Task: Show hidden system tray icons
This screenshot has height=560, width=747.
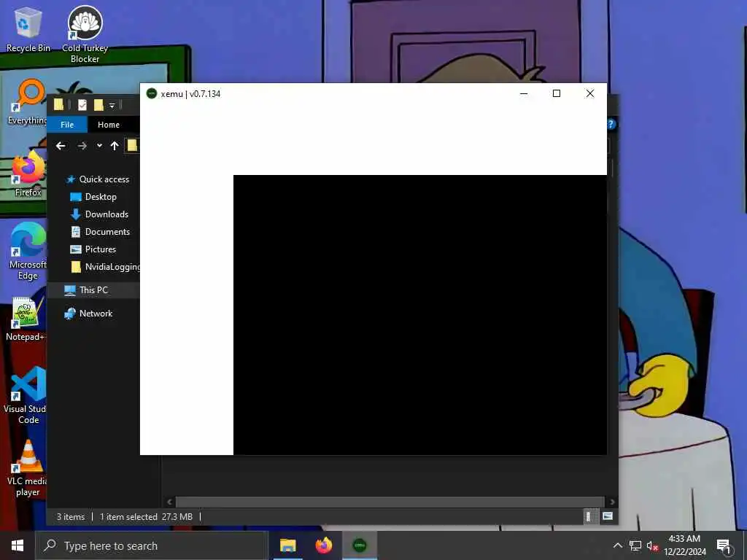Action: pos(617,545)
